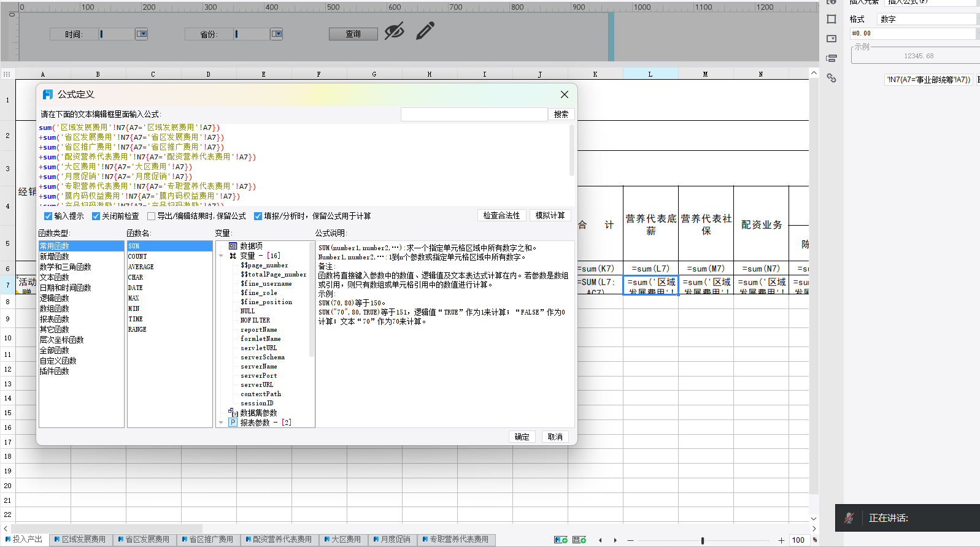Select 层次坐标函数 function category
This screenshot has height=547, width=980.
(81, 340)
